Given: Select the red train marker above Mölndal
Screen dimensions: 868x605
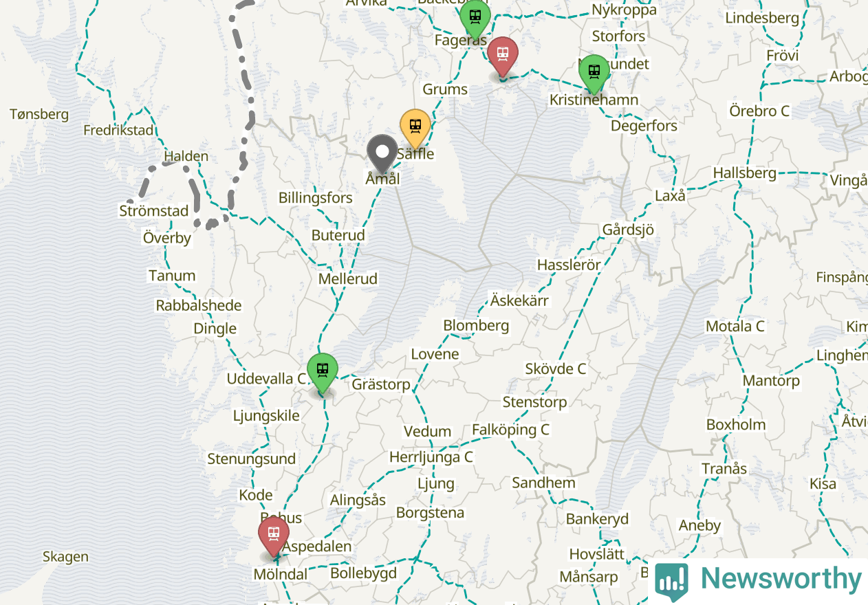Looking at the screenshot, I should (274, 536).
